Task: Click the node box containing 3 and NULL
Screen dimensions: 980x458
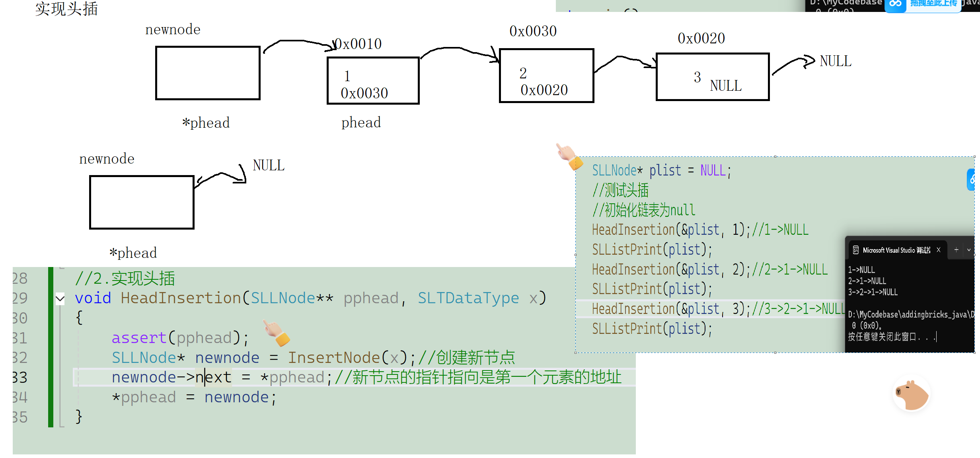Action: click(712, 77)
